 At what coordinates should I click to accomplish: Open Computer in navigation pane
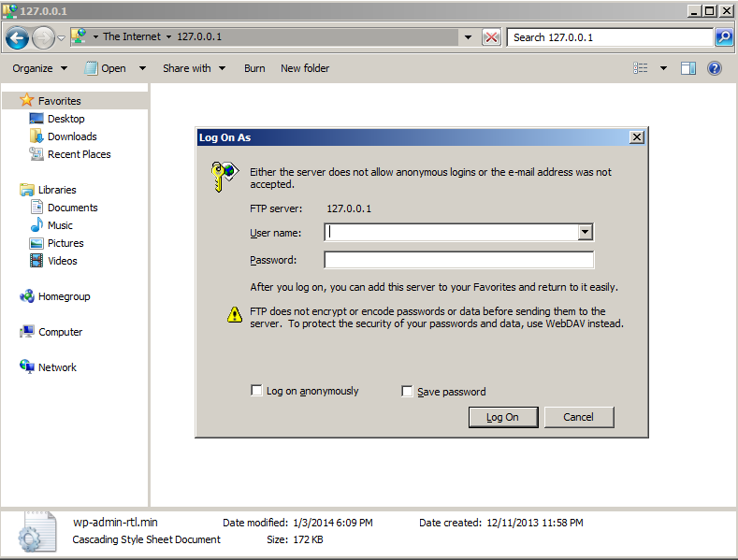[60, 332]
